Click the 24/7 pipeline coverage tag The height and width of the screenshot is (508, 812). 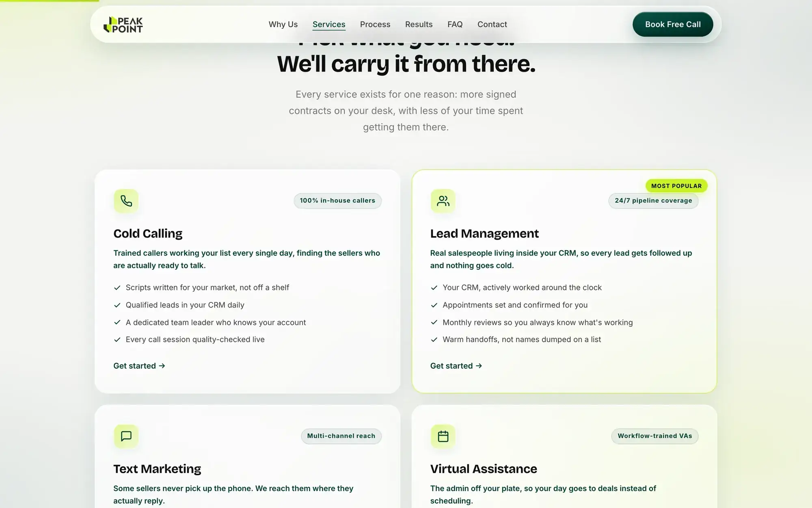(x=653, y=201)
